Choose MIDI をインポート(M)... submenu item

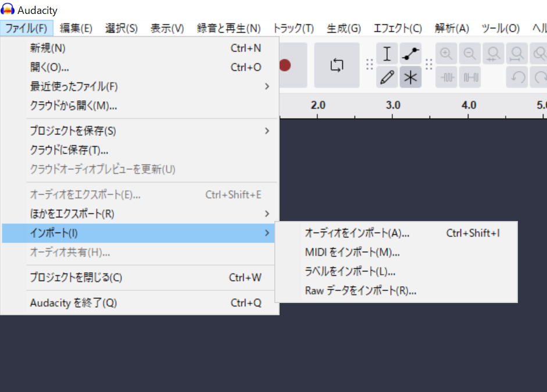tap(396, 252)
